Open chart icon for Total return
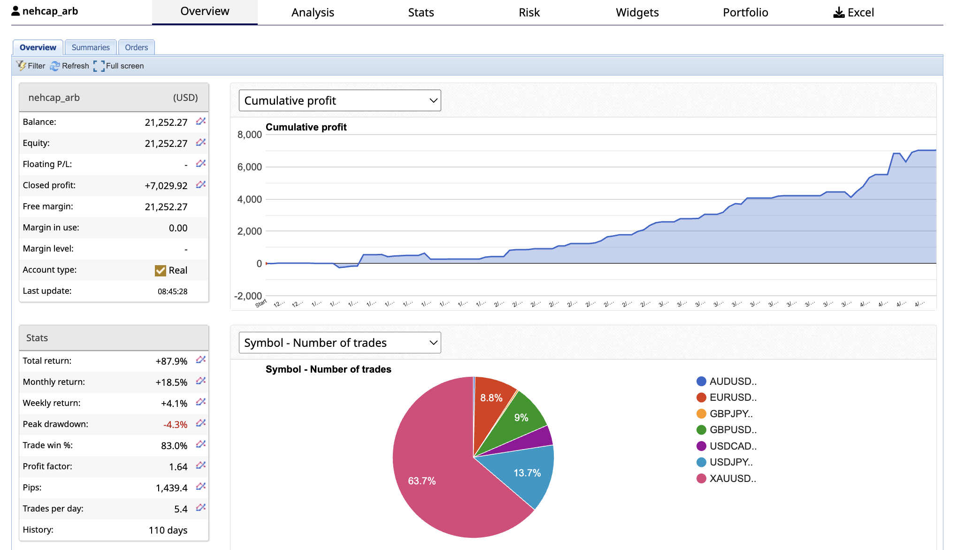This screenshot has width=980, height=550. [201, 360]
